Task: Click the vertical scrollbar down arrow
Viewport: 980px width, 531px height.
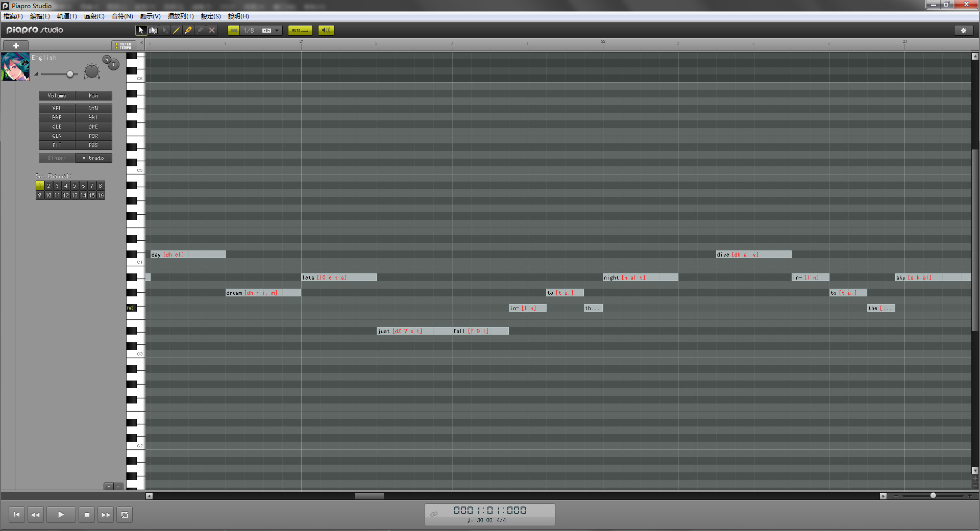Action: 975,470
